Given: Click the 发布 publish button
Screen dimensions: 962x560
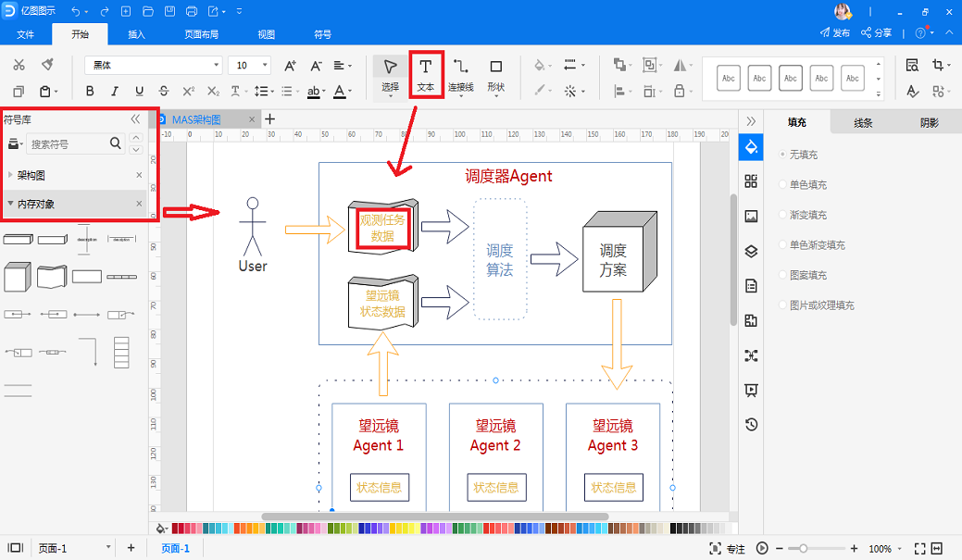Looking at the screenshot, I should point(835,32).
